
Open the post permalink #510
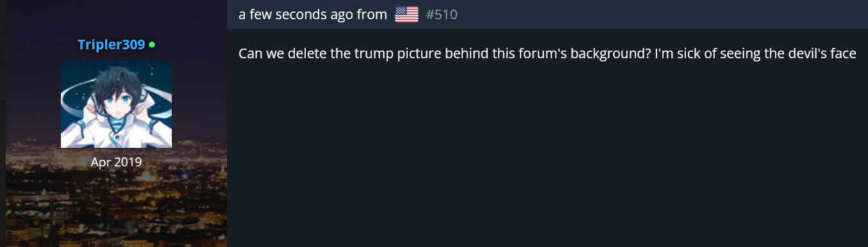click(x=442, y=14)
